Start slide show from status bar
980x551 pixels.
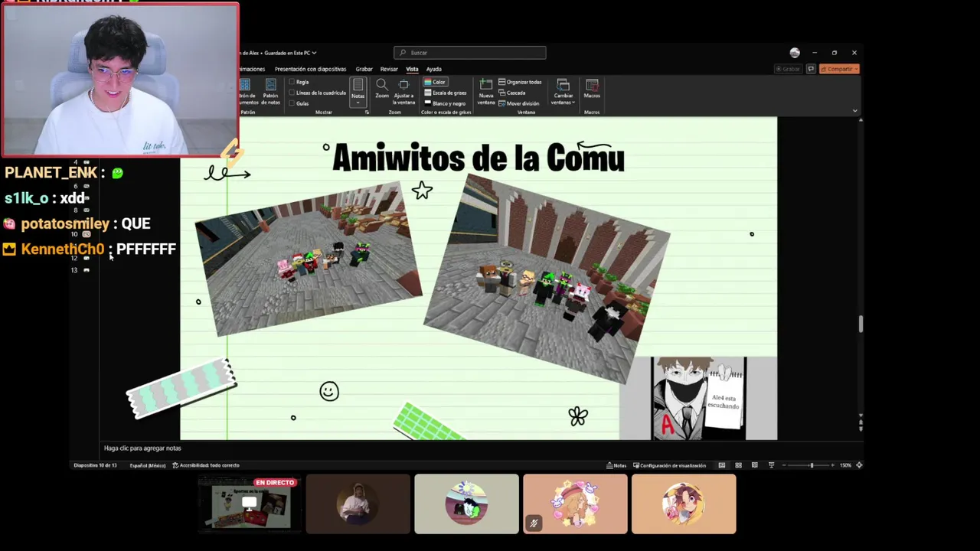(x=771, y=465)
